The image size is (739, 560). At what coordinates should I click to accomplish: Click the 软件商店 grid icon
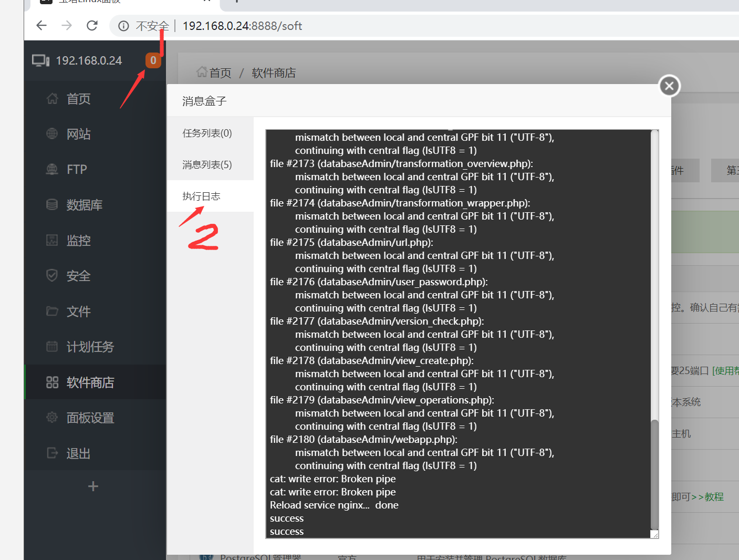52,382
